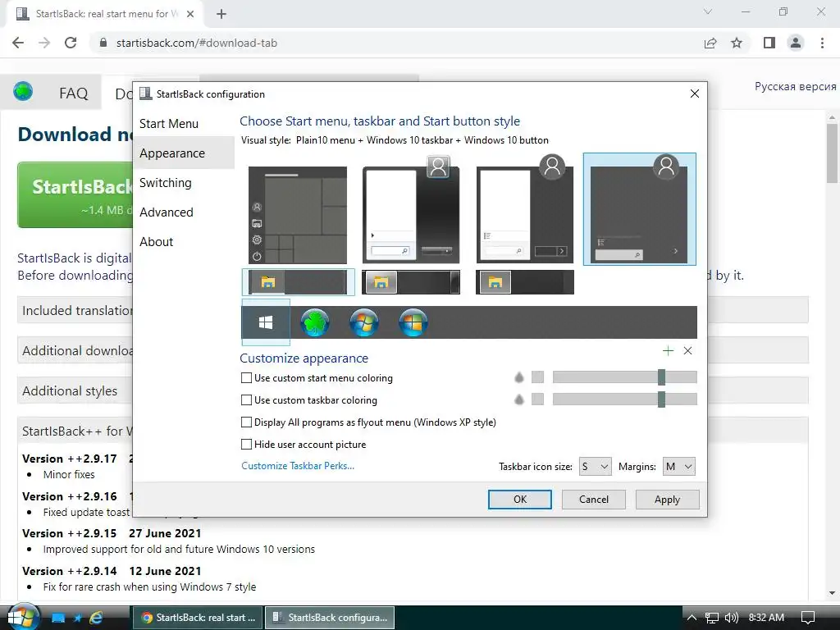Select Windows 7 glass start menu style
This screenshot has height=630, width=840.
click(411, 209)
